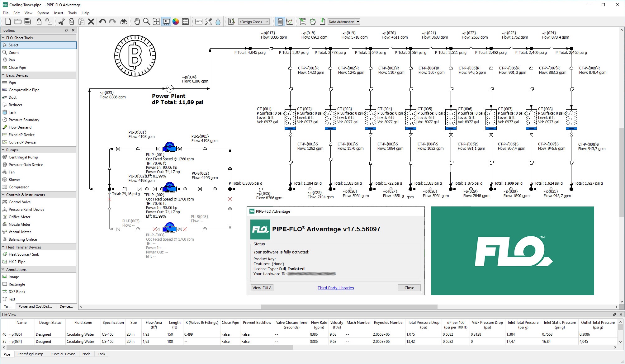Activate the Pan hand tool in toolbar
This screenshot has width=625, height=364.
click(x=137, y=21)
